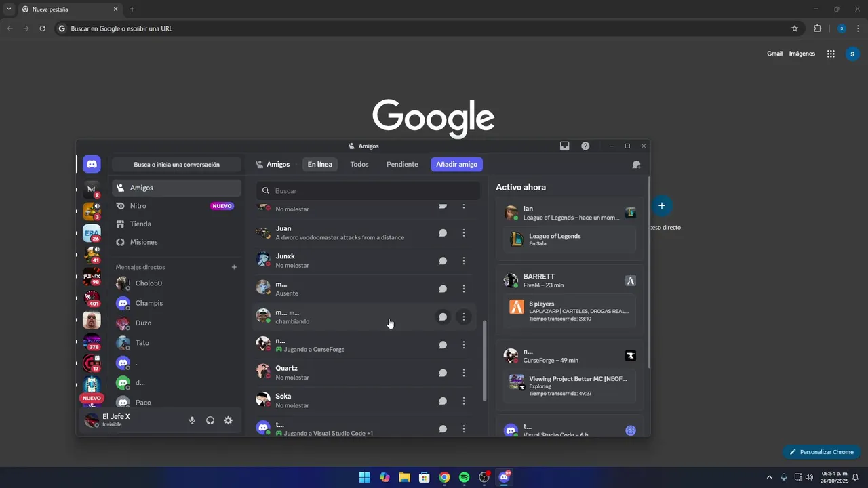
Task: Open direct message with Duzo
Action: [176, 323]
